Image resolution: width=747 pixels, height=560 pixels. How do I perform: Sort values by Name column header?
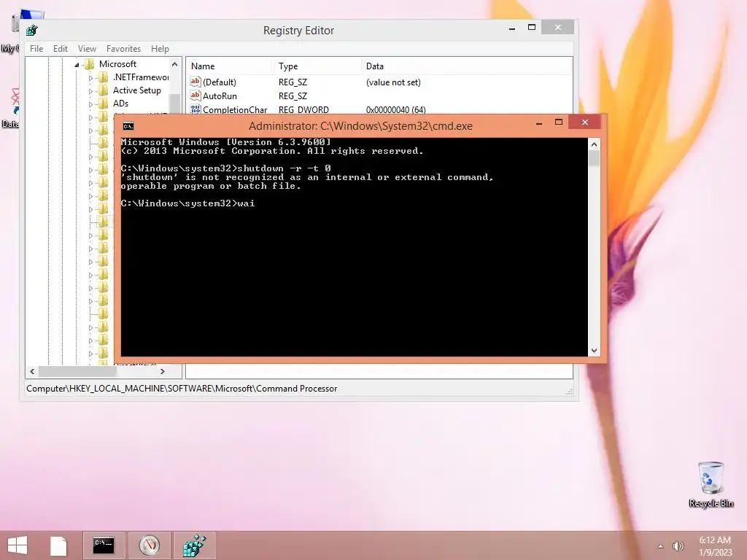pos(230,66)
